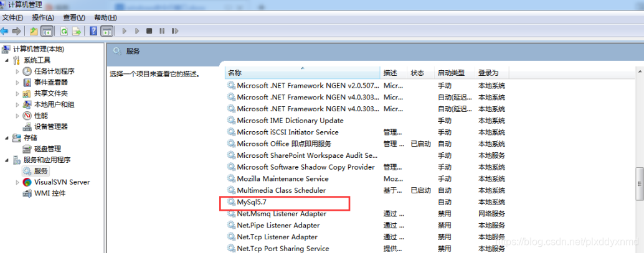Toggle the show/hide action pane button
The height and width of the screenshot is (253, 644).
tap(107, 31)
